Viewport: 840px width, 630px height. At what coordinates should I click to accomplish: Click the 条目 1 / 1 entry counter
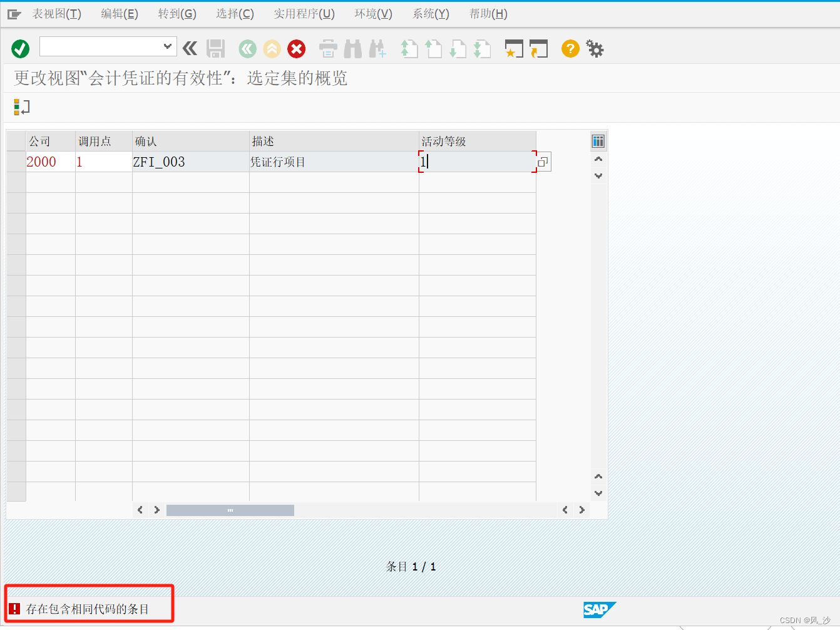coord(411,567)
